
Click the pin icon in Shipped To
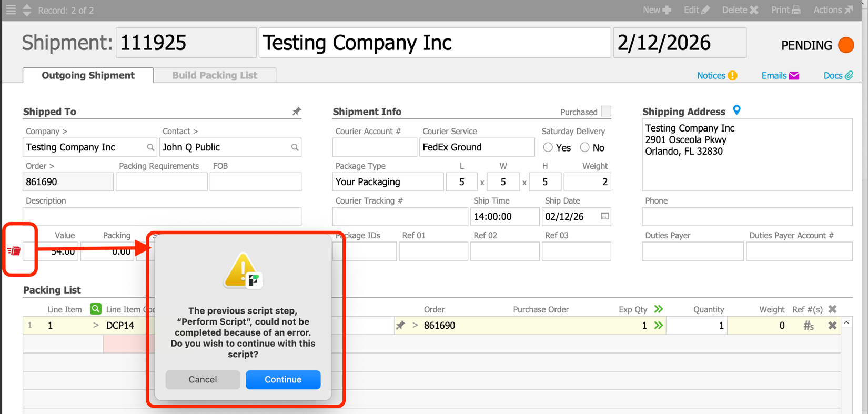tap(297, 112)
